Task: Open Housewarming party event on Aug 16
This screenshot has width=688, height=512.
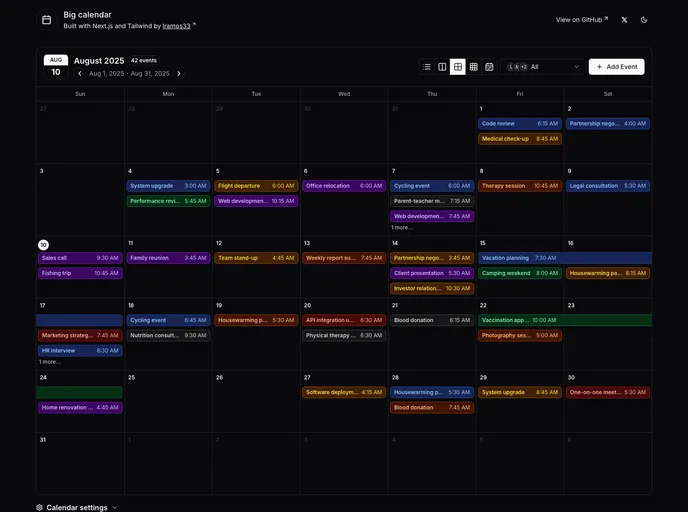Action: pyautogui.click(x=608, y=273)
